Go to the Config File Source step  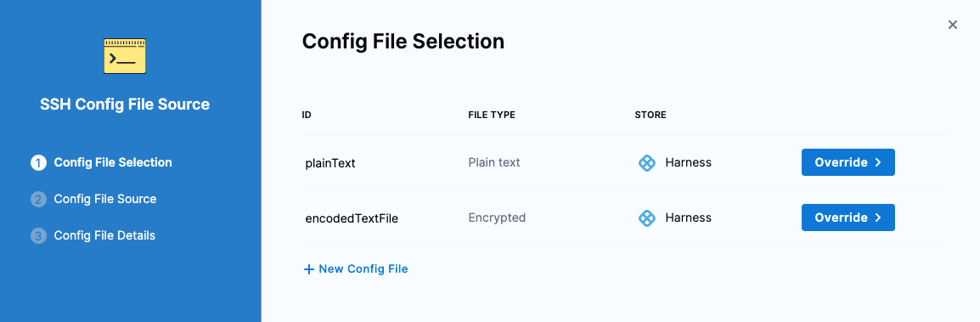tap(105, 199)
